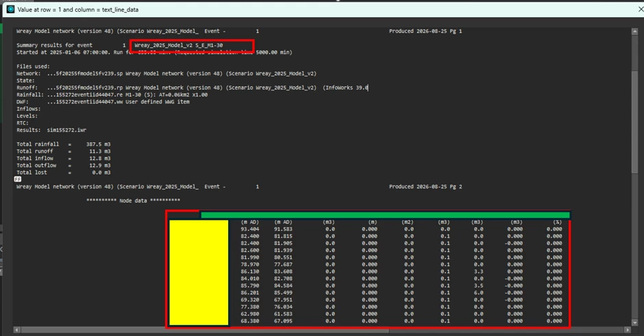Click the 'Total lost = 0.0 m3' line

point(63,172)
